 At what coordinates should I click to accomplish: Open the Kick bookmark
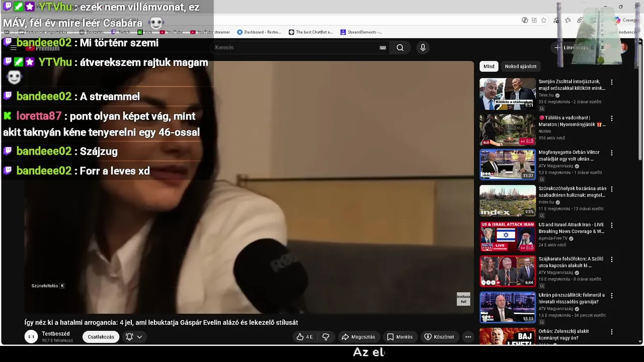click(145, 32)
